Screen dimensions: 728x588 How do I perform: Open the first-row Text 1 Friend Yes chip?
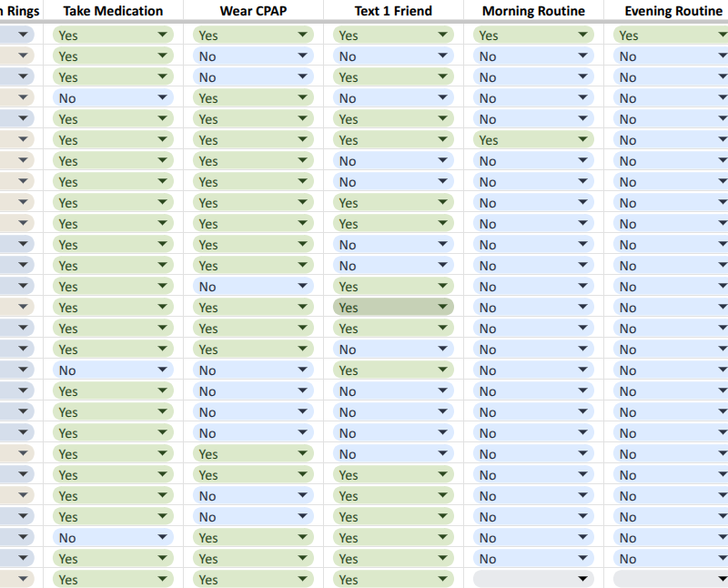coord(393,35)
